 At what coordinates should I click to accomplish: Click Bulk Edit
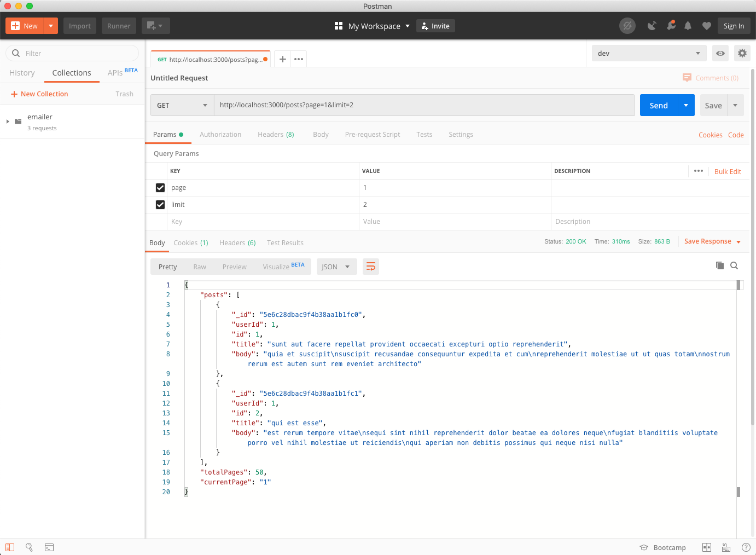point(728,171)
